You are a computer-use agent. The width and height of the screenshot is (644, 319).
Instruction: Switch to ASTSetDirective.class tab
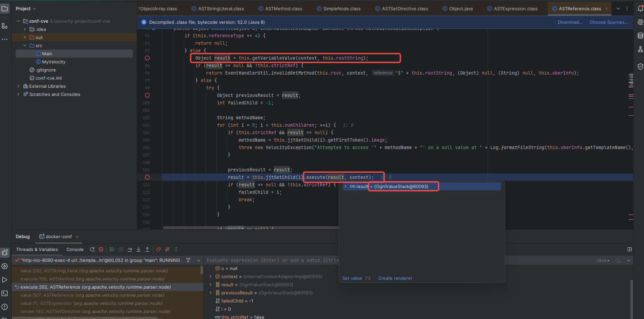coord(402,8)
